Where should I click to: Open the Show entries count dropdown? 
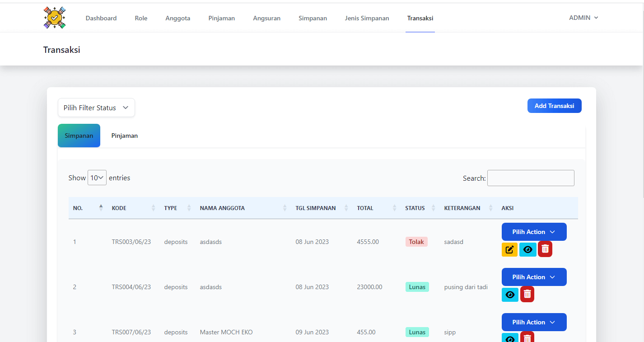pyautogui.click(x=97, y=178)
